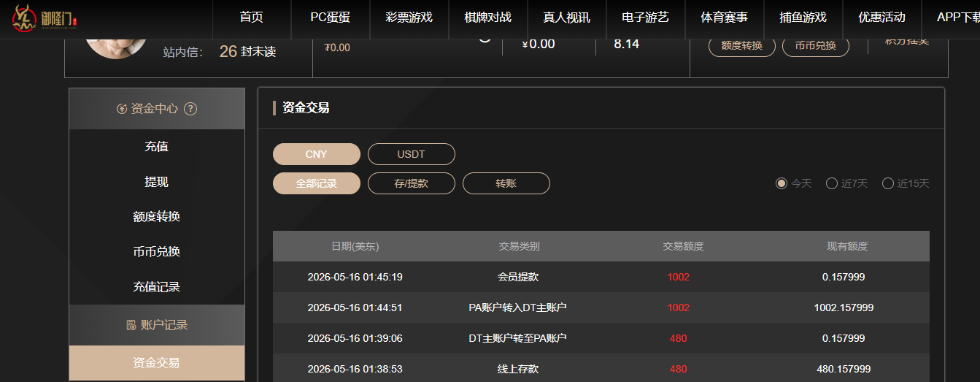
Task: Show 全部记录 all records
Action: 317,183
